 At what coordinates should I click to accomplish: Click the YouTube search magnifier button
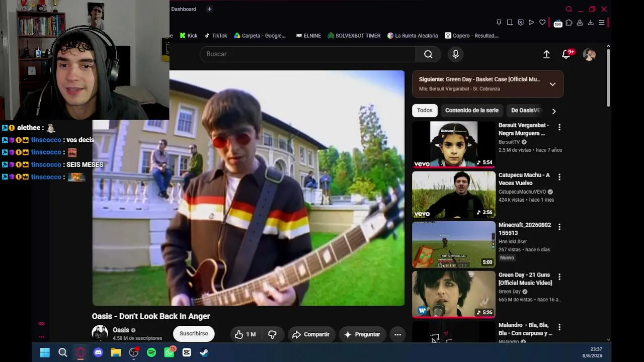pyautogui.click(x=428, y=54)
